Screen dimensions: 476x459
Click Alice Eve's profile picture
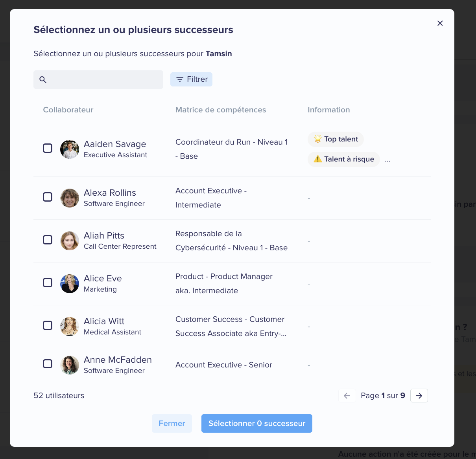pos(70,284)
